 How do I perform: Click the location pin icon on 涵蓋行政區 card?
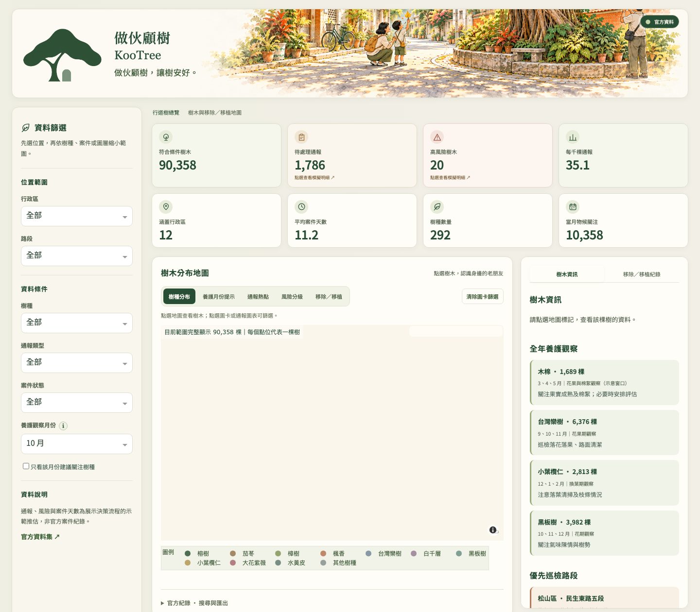(x=166, y=207)
